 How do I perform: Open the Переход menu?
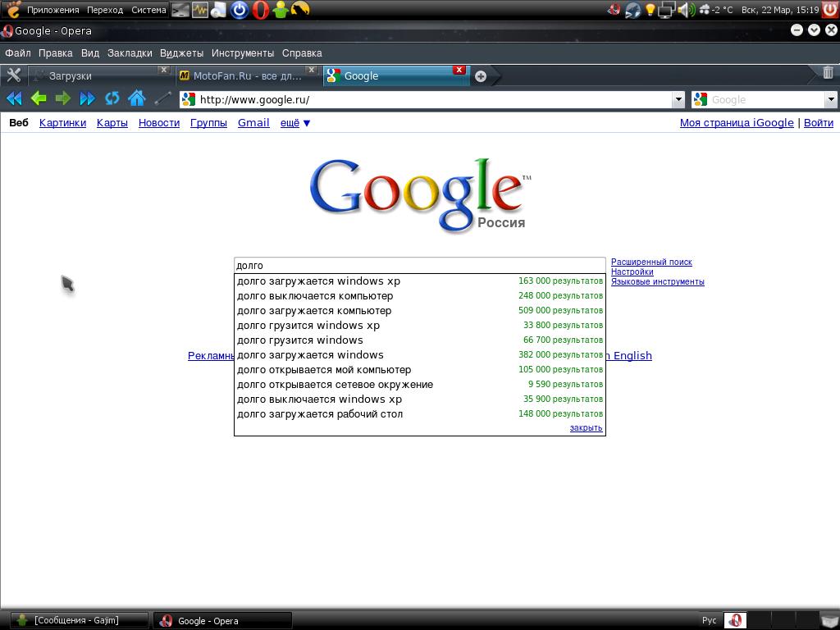[x=105, y=10]
